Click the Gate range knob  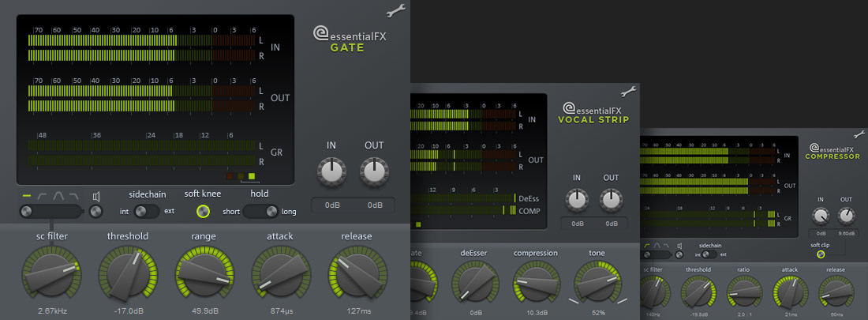coord(204,275)
